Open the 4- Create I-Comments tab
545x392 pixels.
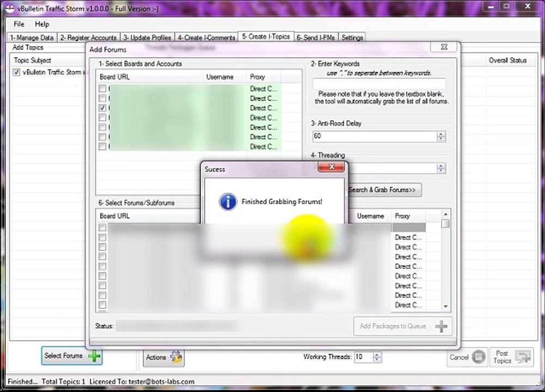(x=206, y=38)
